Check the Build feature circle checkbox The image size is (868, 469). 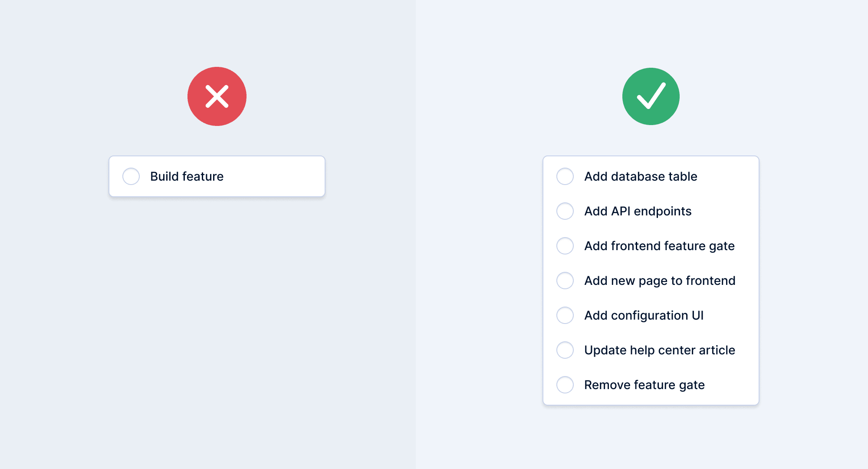pos(131,176)
